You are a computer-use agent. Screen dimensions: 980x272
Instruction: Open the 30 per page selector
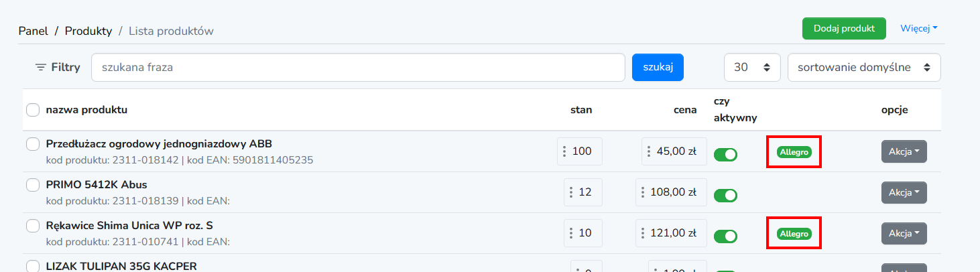point(752,68)
